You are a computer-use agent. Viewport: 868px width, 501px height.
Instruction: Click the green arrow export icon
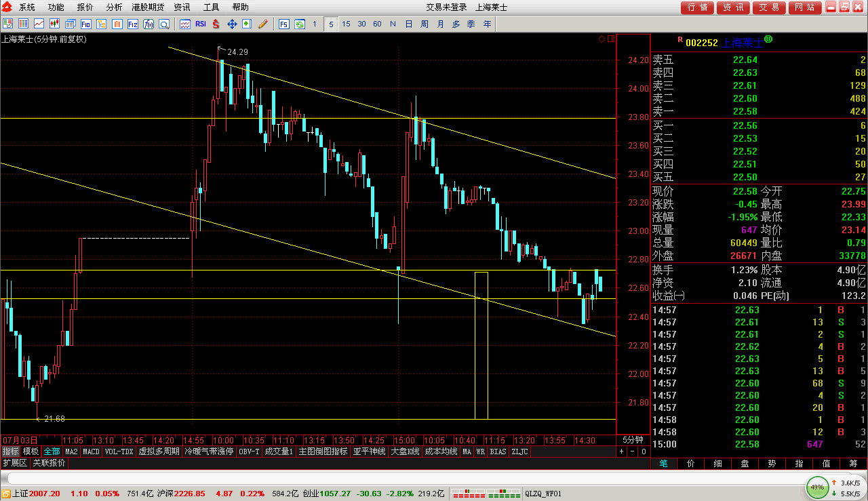coord(247,24)
